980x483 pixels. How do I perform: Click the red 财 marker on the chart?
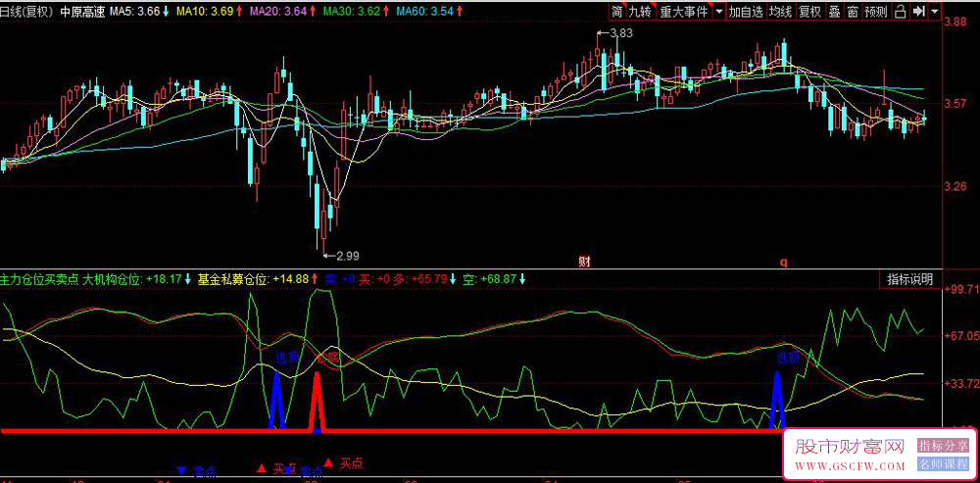click(x=584, y=262)
